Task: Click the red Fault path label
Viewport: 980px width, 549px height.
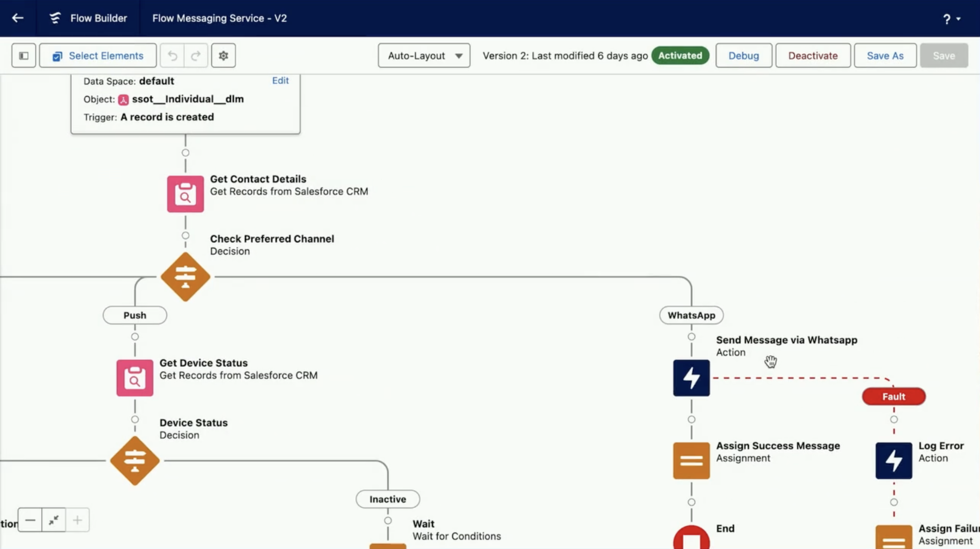Action: tap(894, 397)
